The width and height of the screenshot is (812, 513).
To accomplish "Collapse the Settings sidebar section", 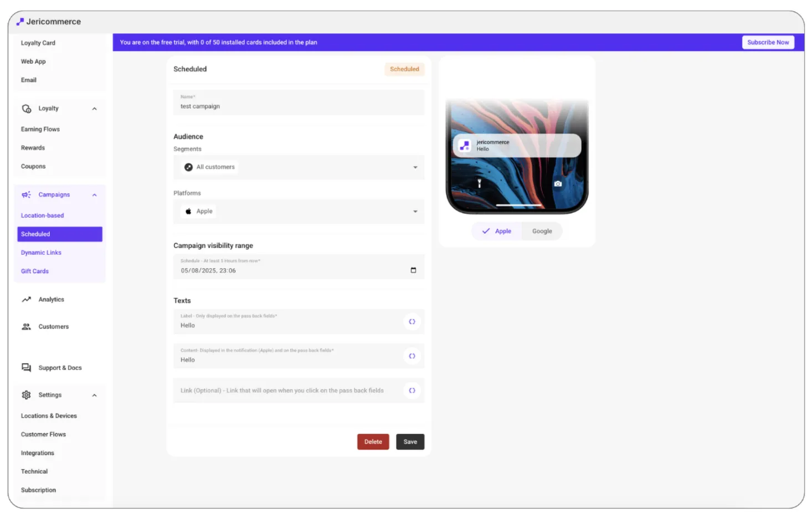I will click(94, 396).
